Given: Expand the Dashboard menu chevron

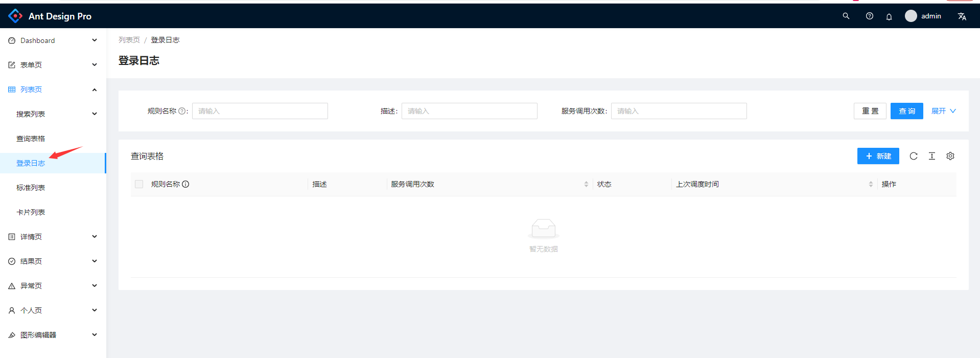Looking at the screenshot, I should click(95, 40).
